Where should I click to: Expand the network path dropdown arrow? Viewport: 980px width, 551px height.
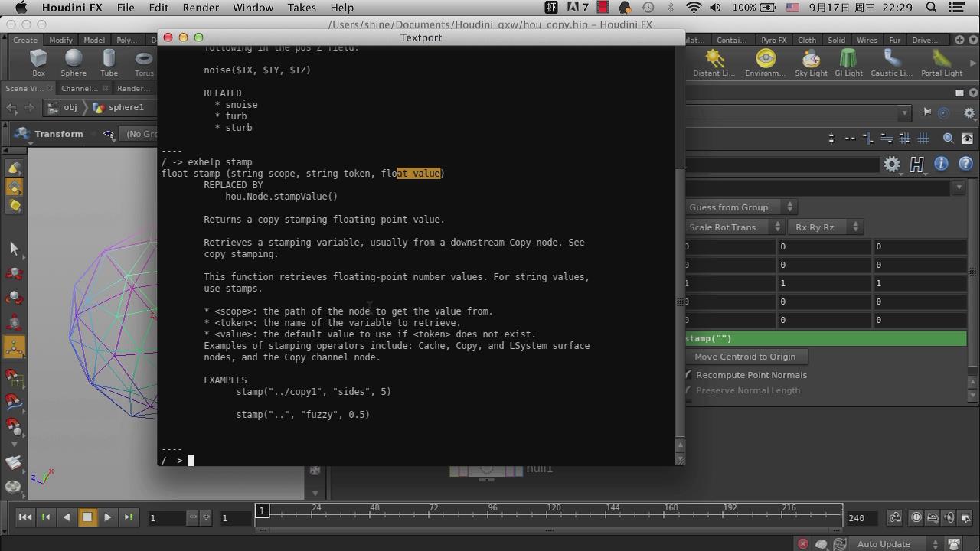pyautogui.click(x=905, y=113)
